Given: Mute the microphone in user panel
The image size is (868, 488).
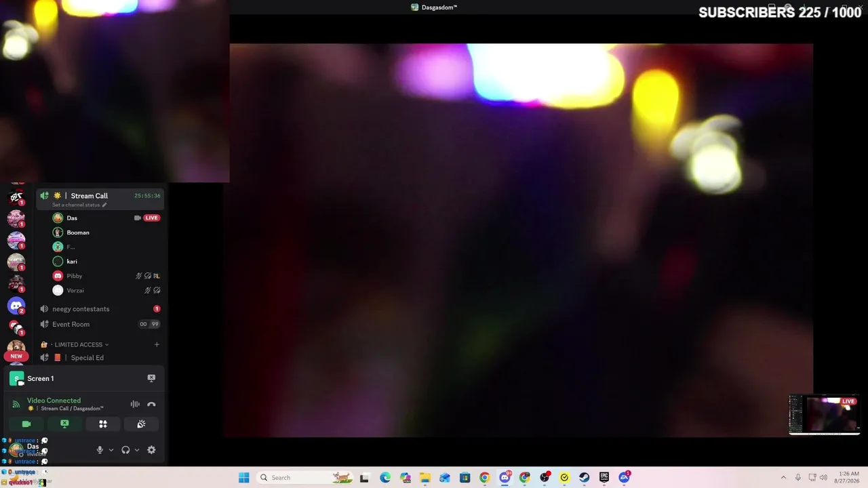Looking at the screenshot, I should [x=100, y=450].
